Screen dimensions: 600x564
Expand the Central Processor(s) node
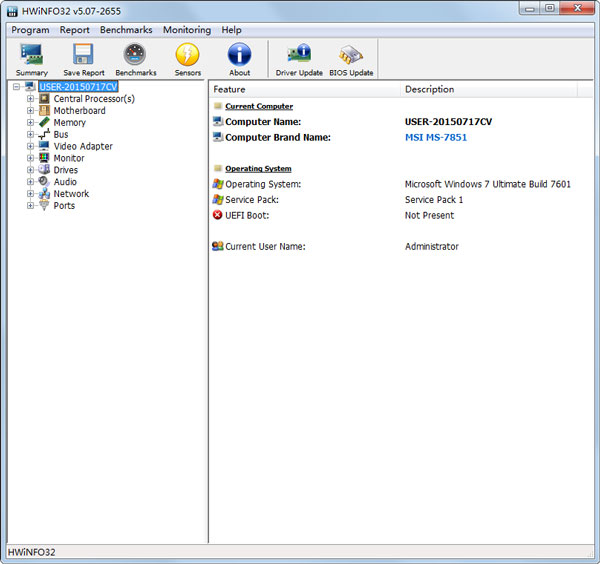tap(30, 99)
